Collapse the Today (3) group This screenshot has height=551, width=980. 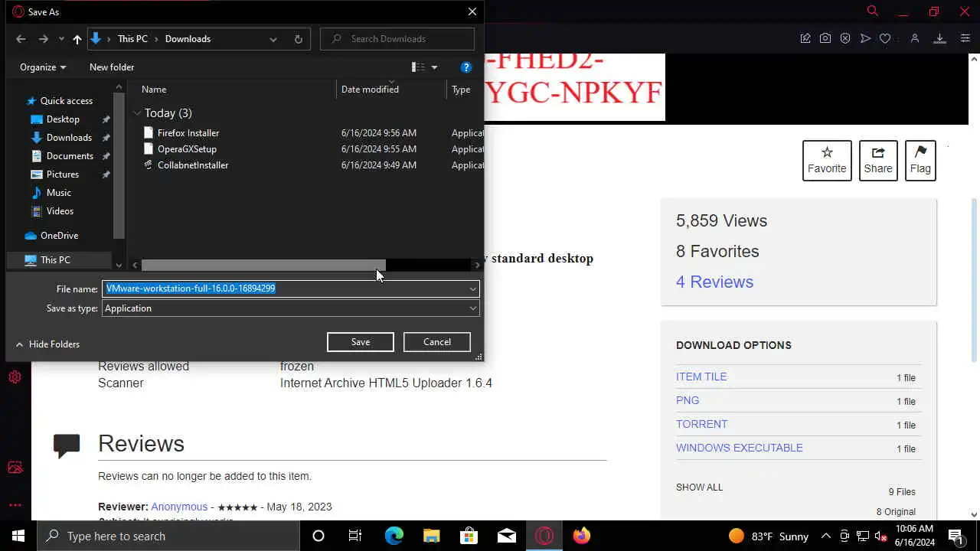tap(137, 113)
